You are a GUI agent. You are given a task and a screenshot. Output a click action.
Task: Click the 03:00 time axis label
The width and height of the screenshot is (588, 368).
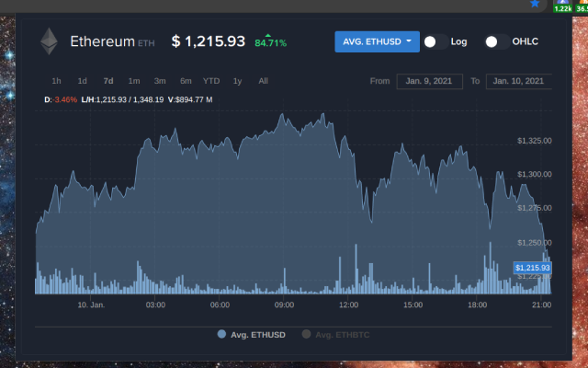pyautogui.click(x=155, y=305)
